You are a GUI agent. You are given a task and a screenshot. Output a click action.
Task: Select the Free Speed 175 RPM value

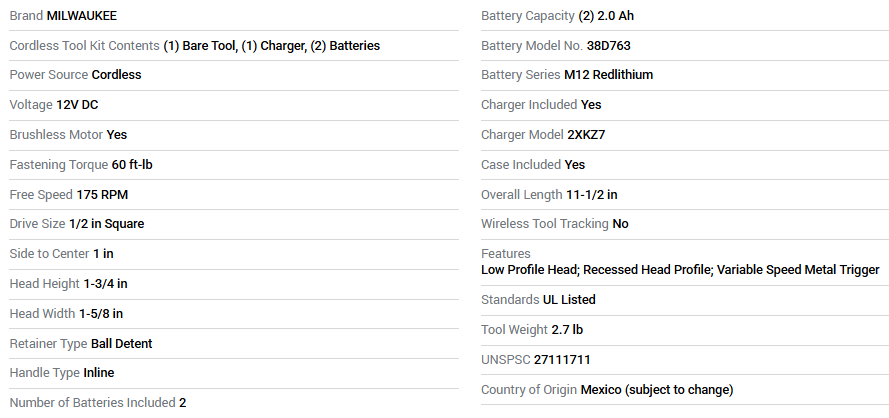(102, 195)
